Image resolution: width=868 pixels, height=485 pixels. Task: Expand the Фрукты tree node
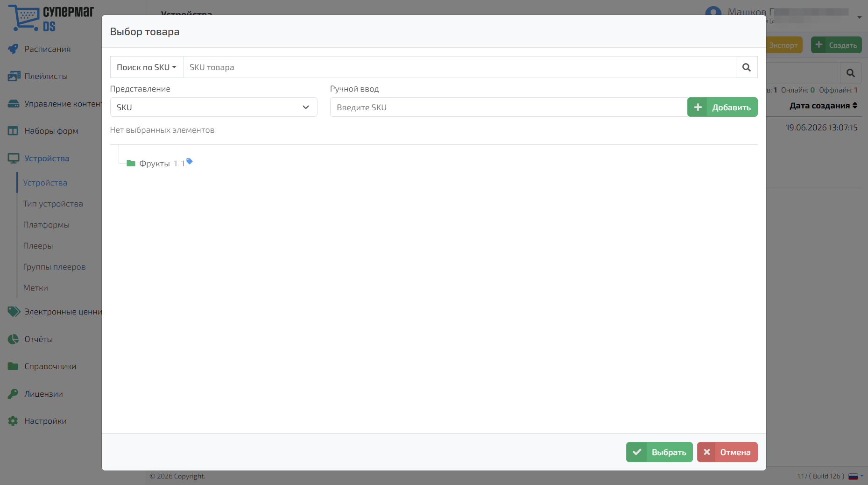(x=154, y=164)
